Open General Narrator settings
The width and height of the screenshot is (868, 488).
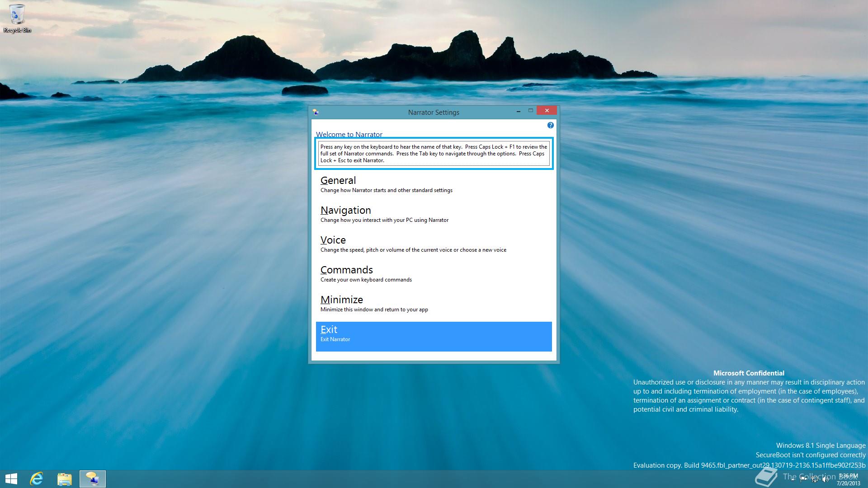point(338,181)
